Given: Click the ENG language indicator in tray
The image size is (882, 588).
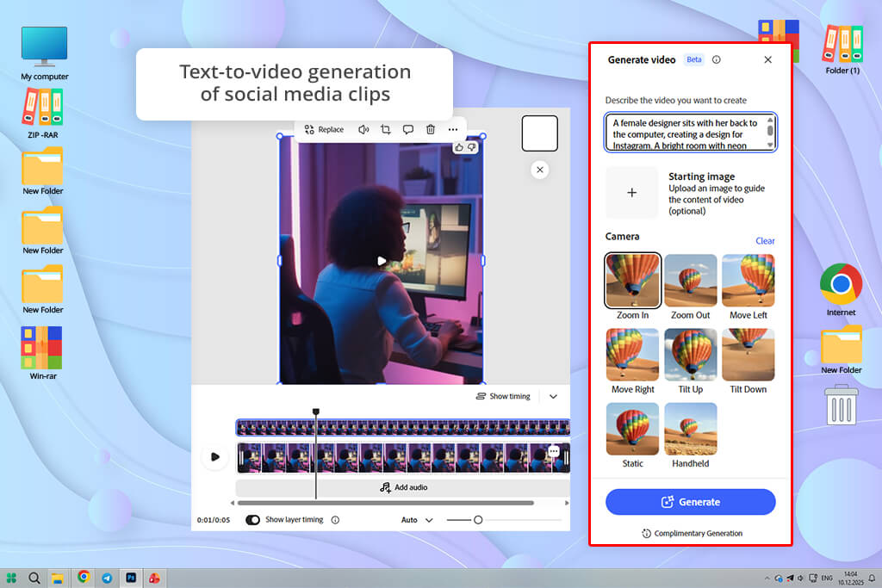Looking at the screenshot, I should point(827,578).
